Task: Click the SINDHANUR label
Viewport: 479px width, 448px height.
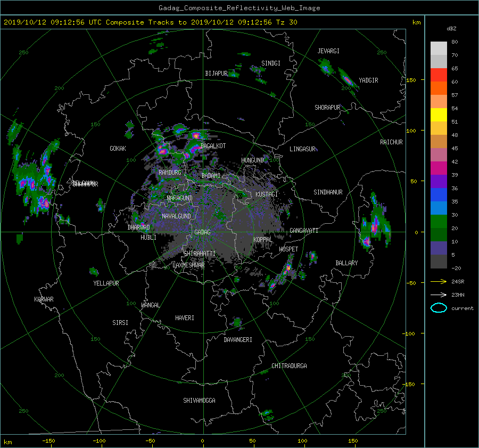Action: coord(328,192)
